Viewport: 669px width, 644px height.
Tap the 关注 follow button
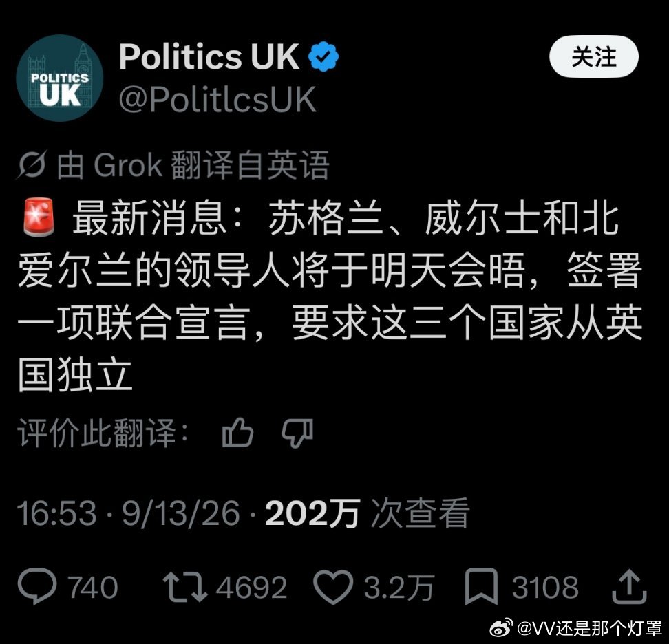click(593, 56)
